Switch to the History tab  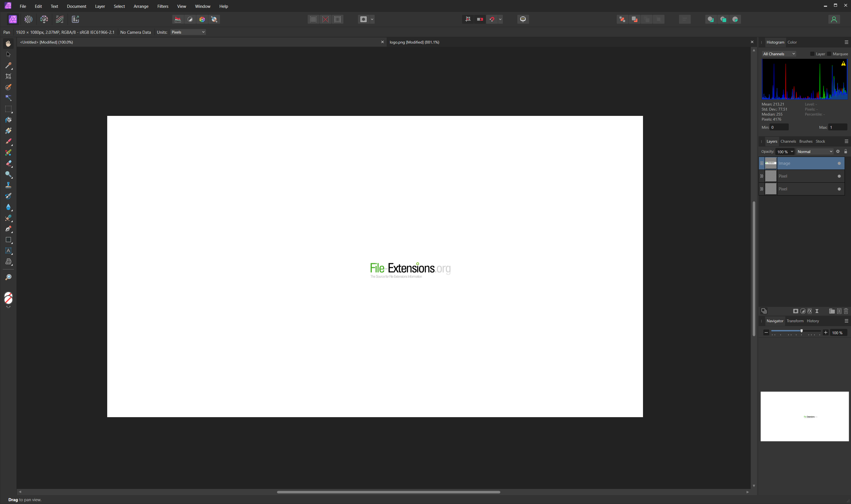813,321
